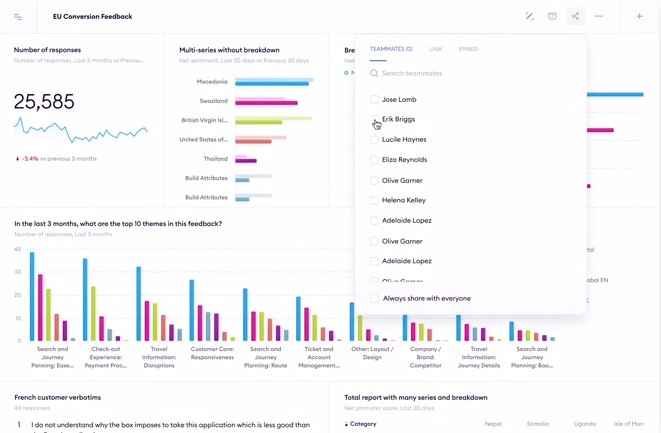Click the Helena Kelley teammate name

(404, 200)
